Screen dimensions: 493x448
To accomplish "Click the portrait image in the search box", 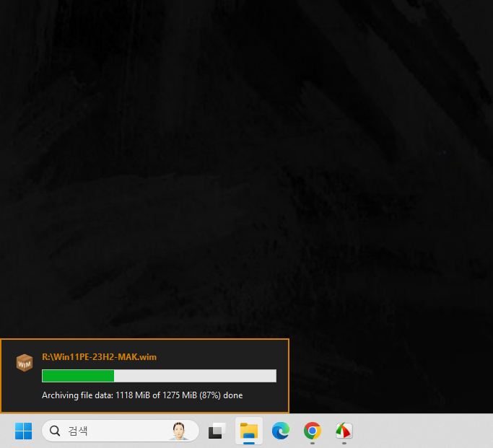I will tap(178, 431).
